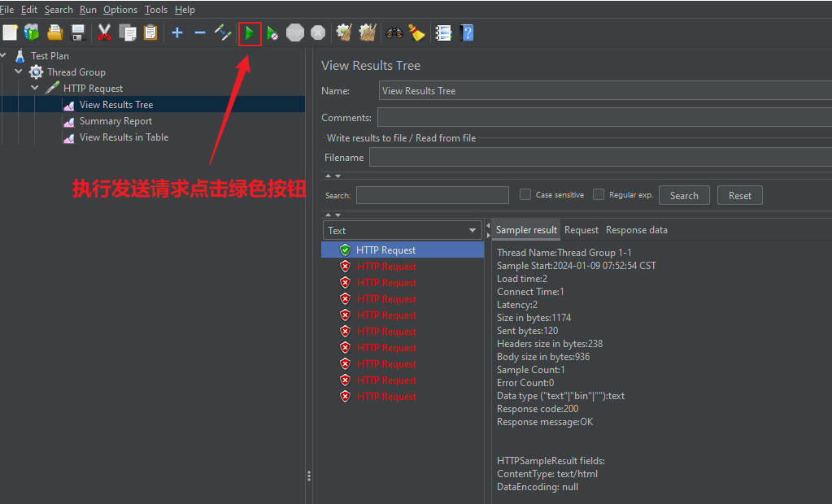This screenshot has height=504, width=832.
Task: Click the Search text input field
Action: click(432, 195)
